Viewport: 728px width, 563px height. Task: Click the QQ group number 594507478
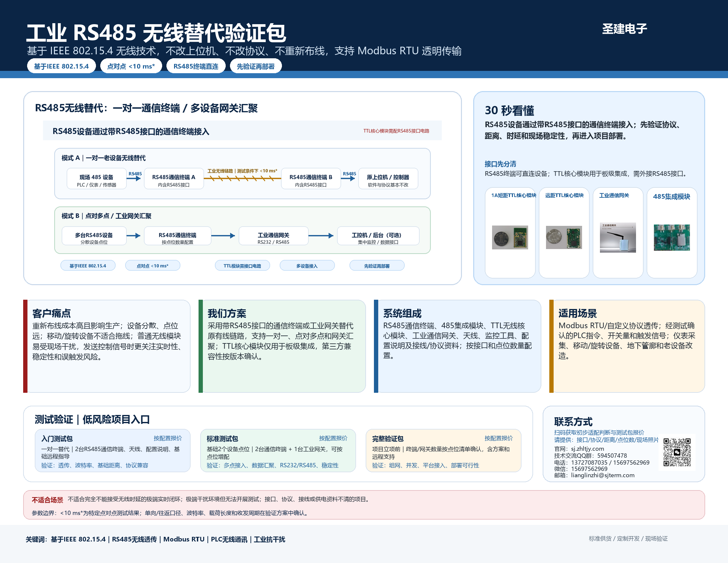point(612,456)
